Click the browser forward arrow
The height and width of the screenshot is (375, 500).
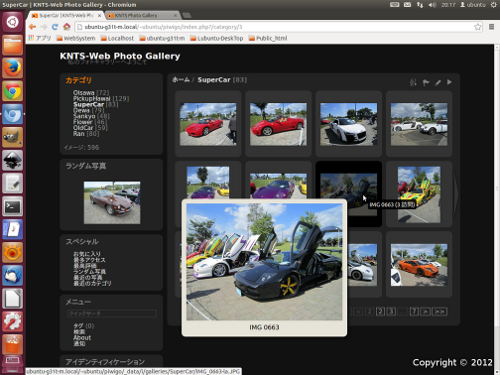[44, 27]
